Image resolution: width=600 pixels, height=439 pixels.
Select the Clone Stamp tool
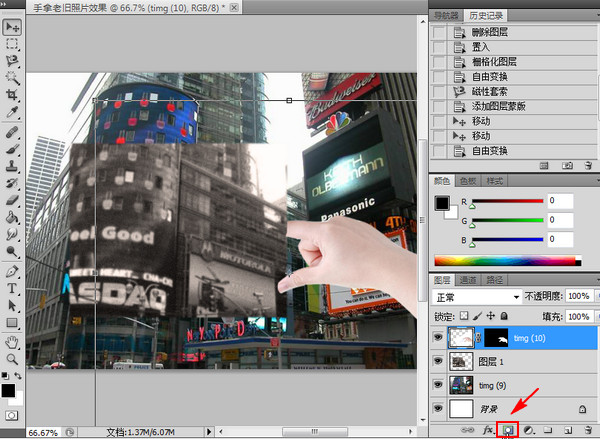tap(12, 166)
